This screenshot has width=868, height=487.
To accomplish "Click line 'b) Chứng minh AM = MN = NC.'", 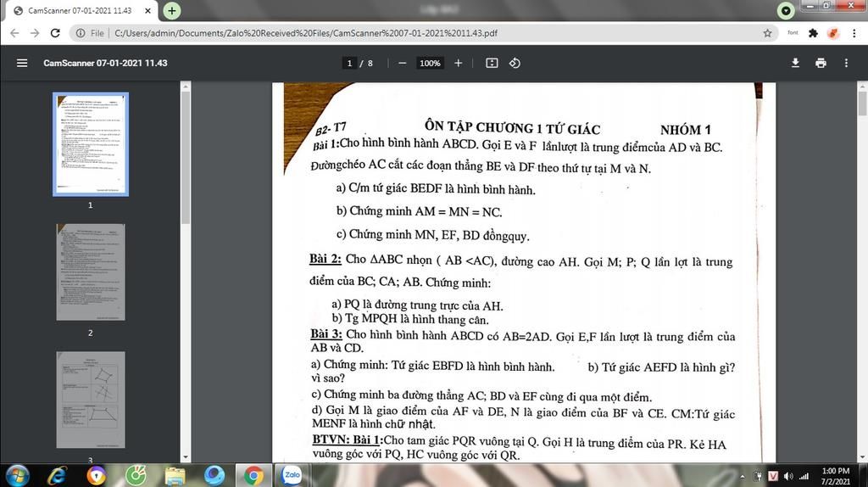I will tap(419, 211).
